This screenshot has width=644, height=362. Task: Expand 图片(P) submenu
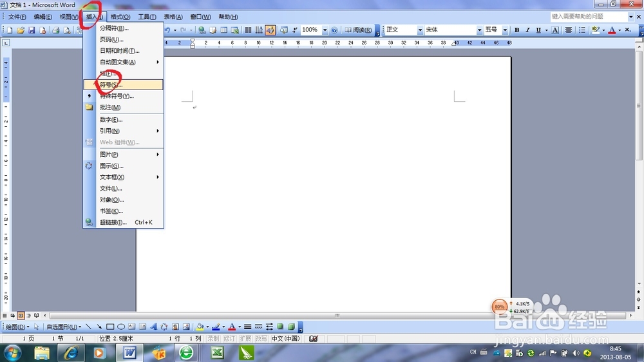(x=123, y=155)
